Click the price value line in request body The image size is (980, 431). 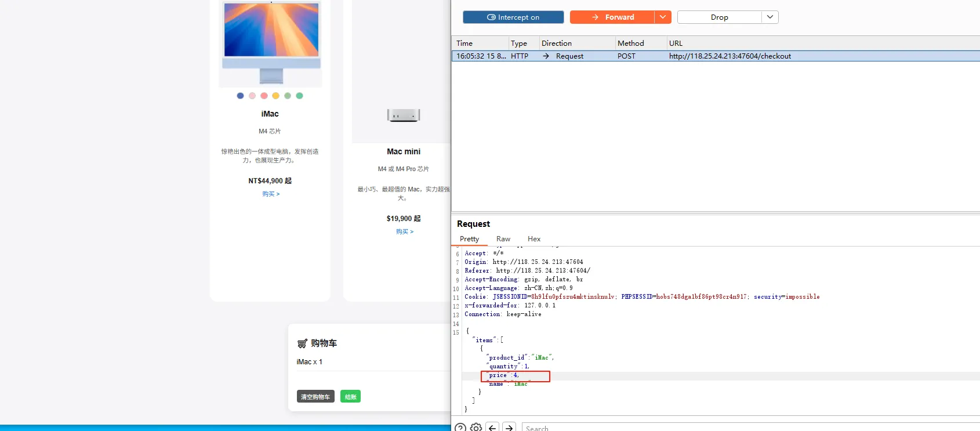[x=503, y=375]
